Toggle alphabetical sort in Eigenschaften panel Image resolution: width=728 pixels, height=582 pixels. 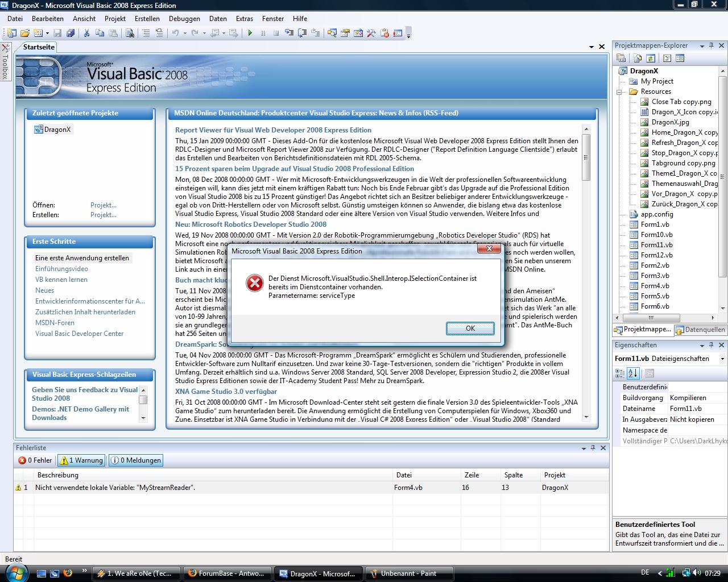pyautogui.click(x=633, y=373)
